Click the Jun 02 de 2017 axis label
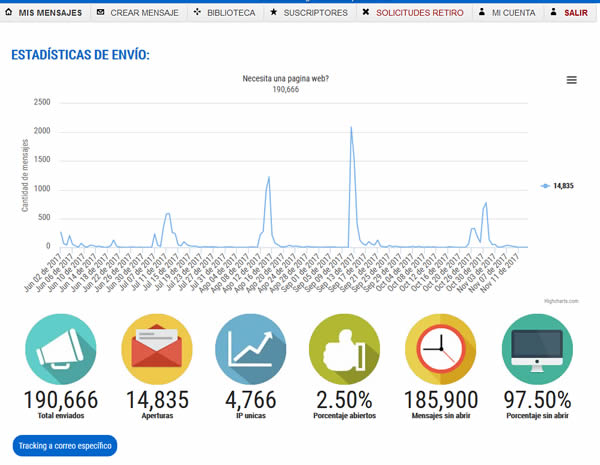The image size is (600, 465). (x=43, y=272)
